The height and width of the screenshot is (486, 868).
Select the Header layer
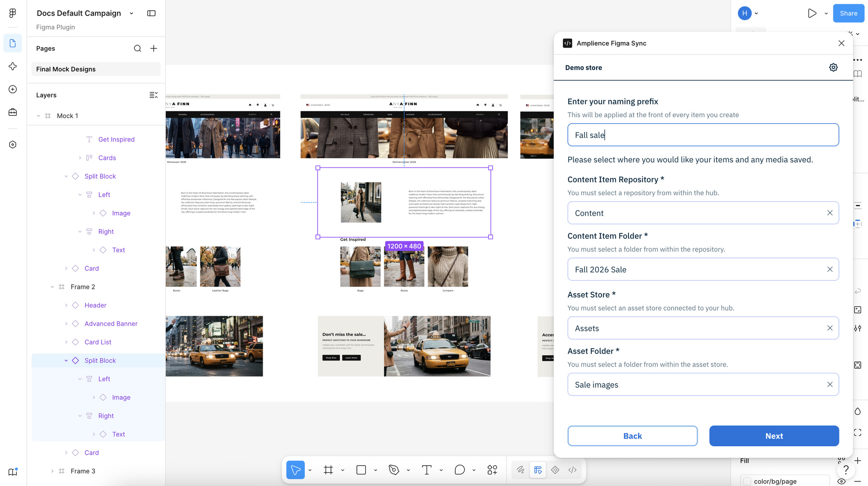click(x=95, y=306)
